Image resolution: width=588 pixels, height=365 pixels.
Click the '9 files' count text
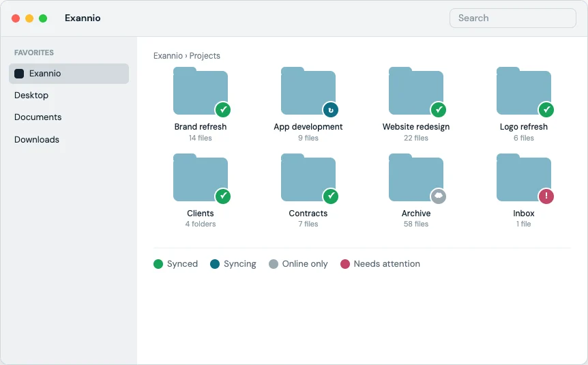308,138
